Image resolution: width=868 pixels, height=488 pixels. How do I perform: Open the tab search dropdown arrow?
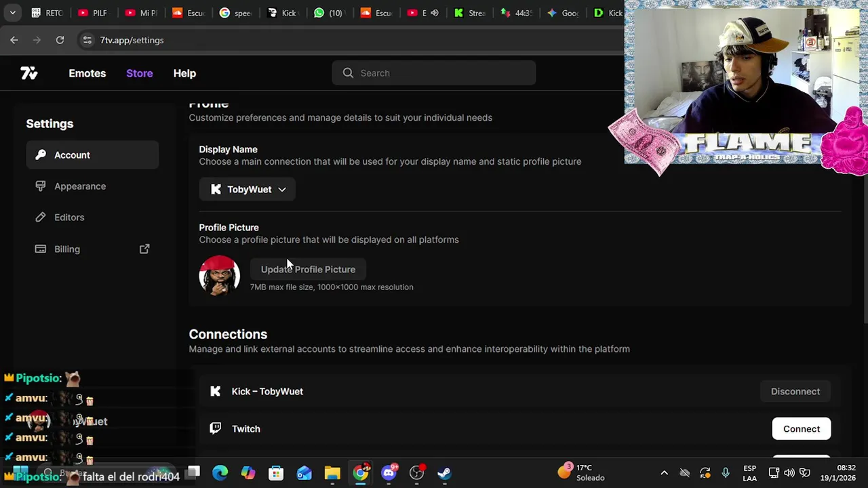click(12, 13)
